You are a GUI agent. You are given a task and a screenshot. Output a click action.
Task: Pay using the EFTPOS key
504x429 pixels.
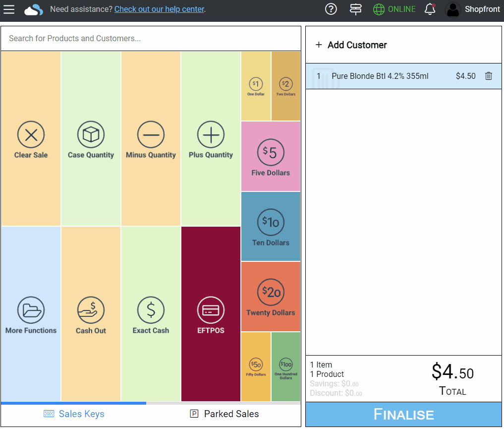click(211, 314)
